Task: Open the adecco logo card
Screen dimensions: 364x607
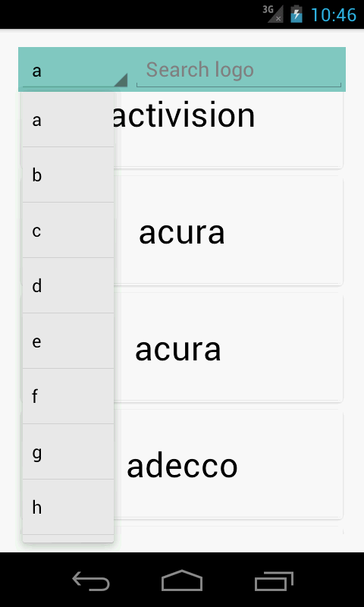Action: tap(228, 464)
